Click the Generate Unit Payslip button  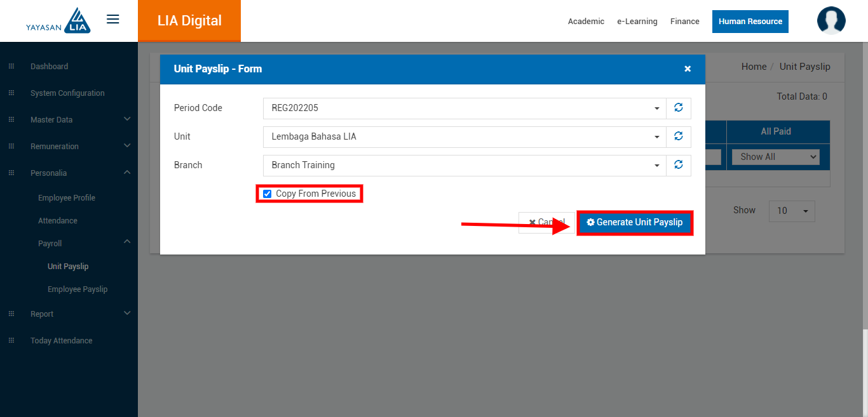point(634,223)
